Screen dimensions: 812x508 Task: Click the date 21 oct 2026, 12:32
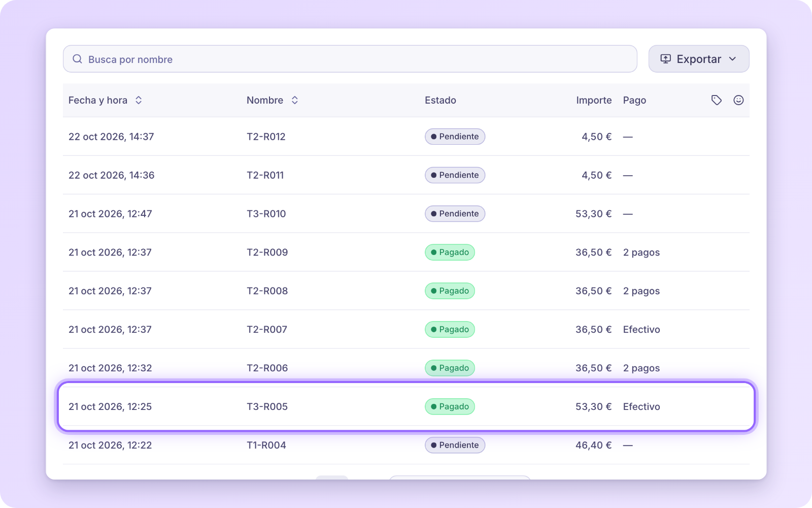[x=110, y=368]
